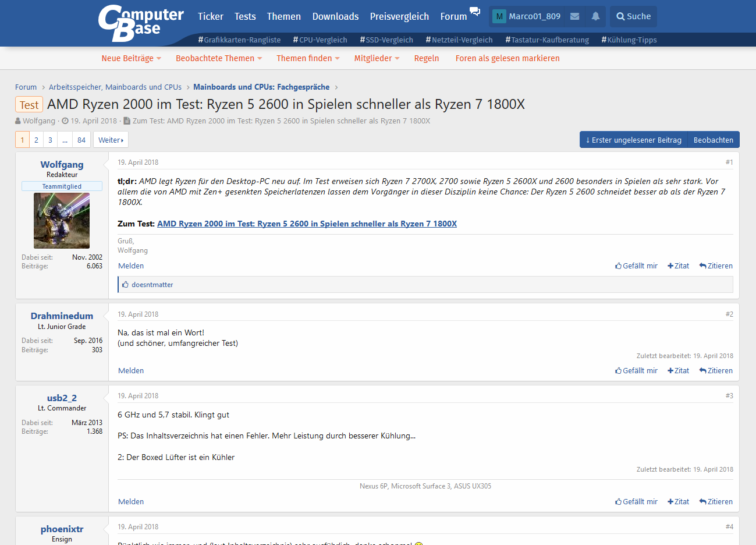
Task: Go to page 84 of the thread
Action: coord(81,140)
